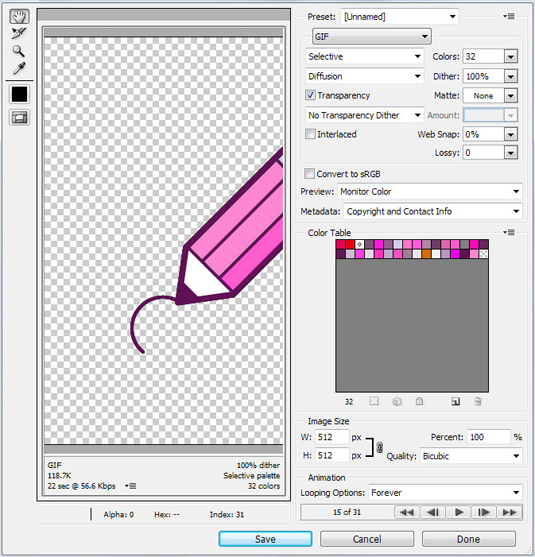
Task: Select the Zoom tool
Action: (x=18, y=51)
